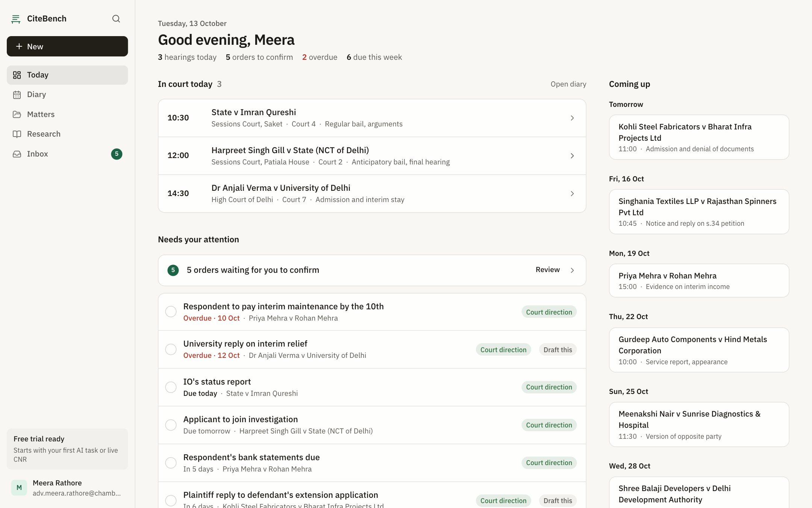The width and height of the screenshot is (812, 508).
Task: Click '6 due this week' summary
Action: click(x=374, y=57)
